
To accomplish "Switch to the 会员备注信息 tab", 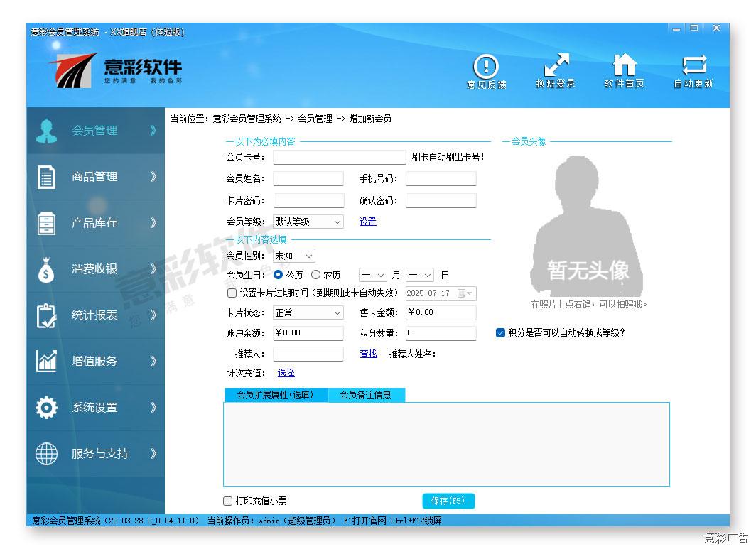I will tap(366, 395).
